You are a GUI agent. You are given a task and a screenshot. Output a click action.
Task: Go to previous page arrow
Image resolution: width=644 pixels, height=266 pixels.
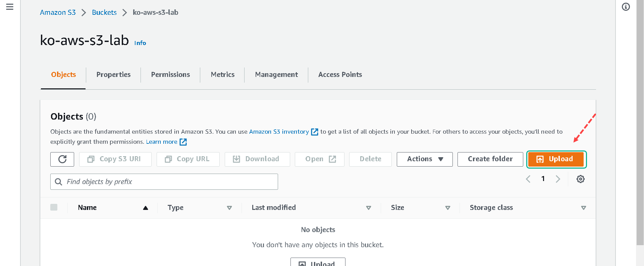click(x=528, y=179)
